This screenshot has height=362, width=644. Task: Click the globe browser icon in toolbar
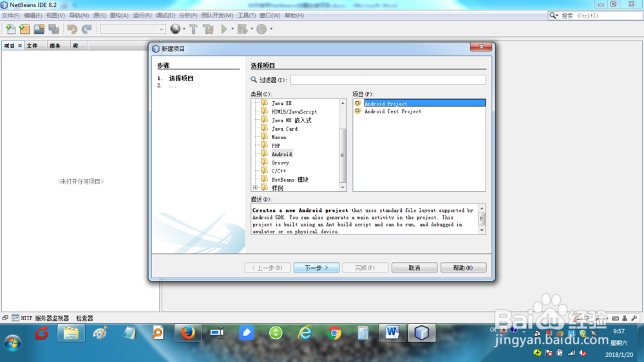pos(175,29)
